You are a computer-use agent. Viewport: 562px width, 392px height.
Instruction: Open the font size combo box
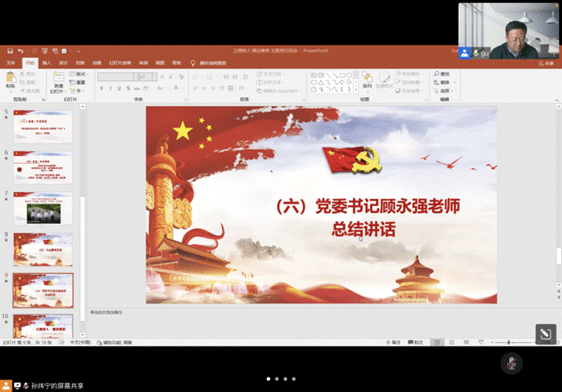[148, 77]
